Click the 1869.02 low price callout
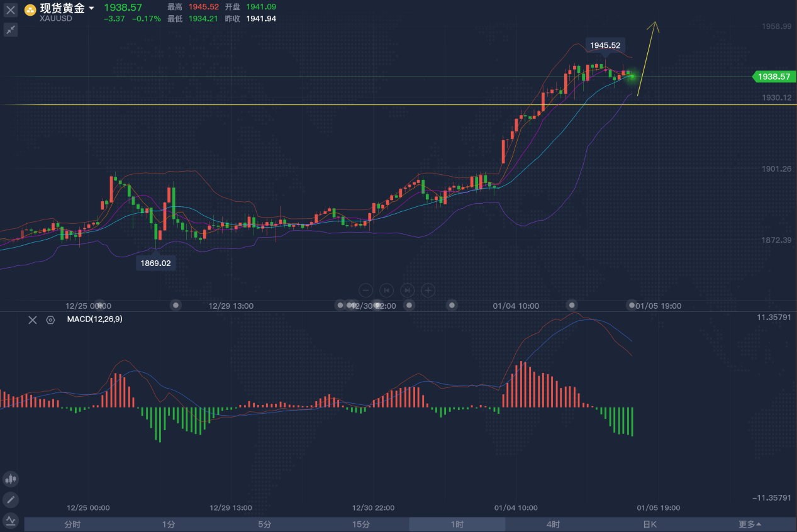This screenshot has width=797, height=532. 155,263
